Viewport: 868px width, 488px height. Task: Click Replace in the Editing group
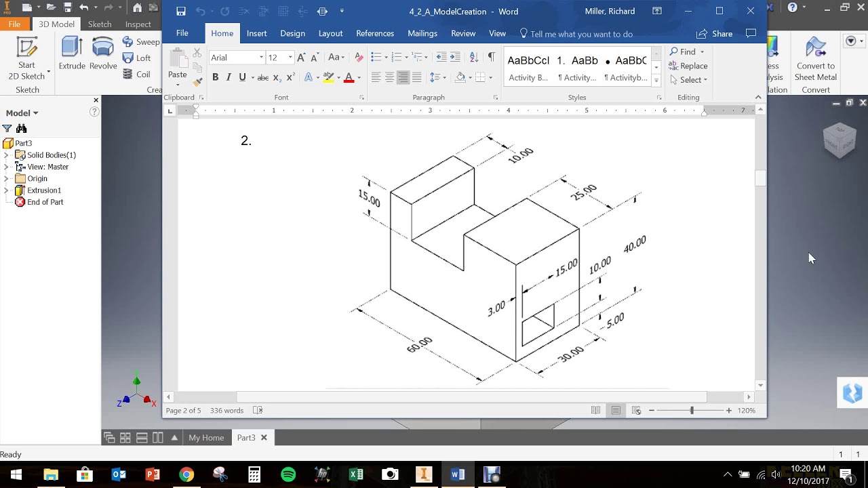688,66
